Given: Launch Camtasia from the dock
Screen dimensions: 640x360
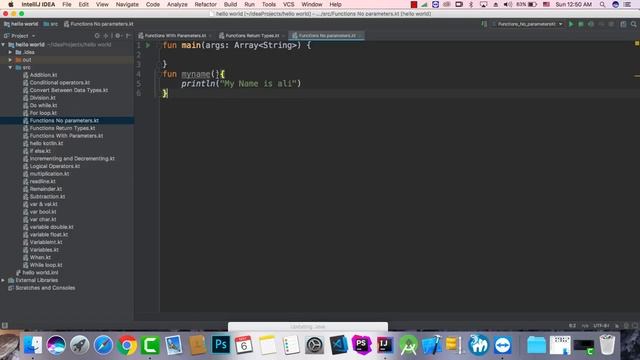Looking at the screenshot, I should (x=150, y=345).
